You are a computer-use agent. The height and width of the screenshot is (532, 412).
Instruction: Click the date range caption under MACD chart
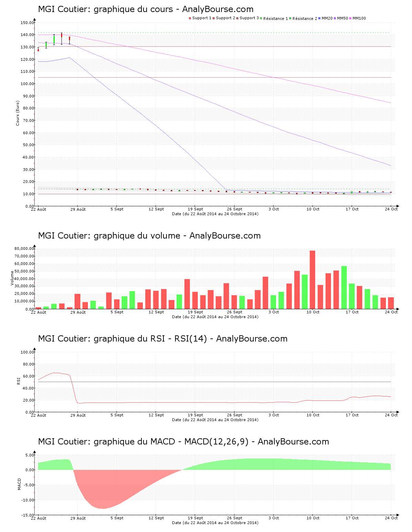(x=215, y=523)
